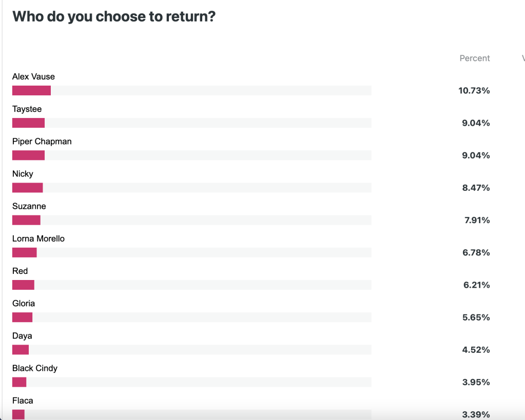Select the Suzanne poll option label

click(29, 206)
